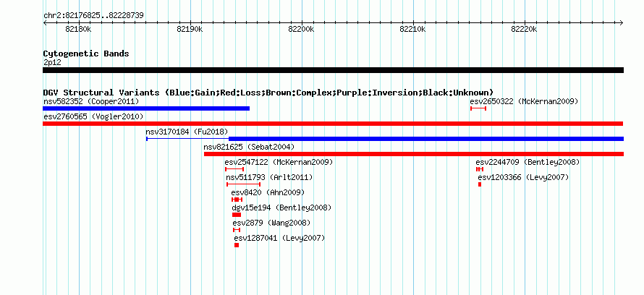Viewport: 644px width, 295px height.
Task: Select the black 2p12 cytogenetic band bar
Action: 333,70
